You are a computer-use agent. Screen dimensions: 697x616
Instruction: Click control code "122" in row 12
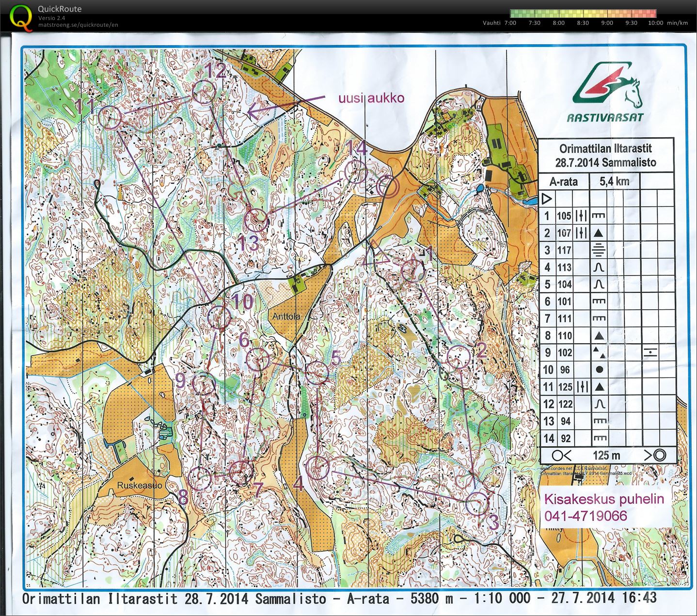[x=565, y=404]
